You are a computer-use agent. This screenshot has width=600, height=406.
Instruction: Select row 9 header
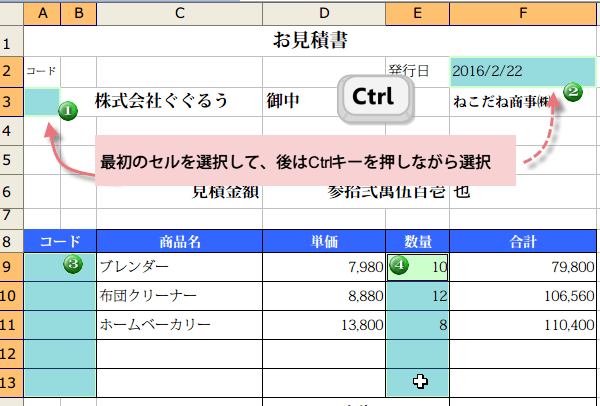click(x=11, y=267)
